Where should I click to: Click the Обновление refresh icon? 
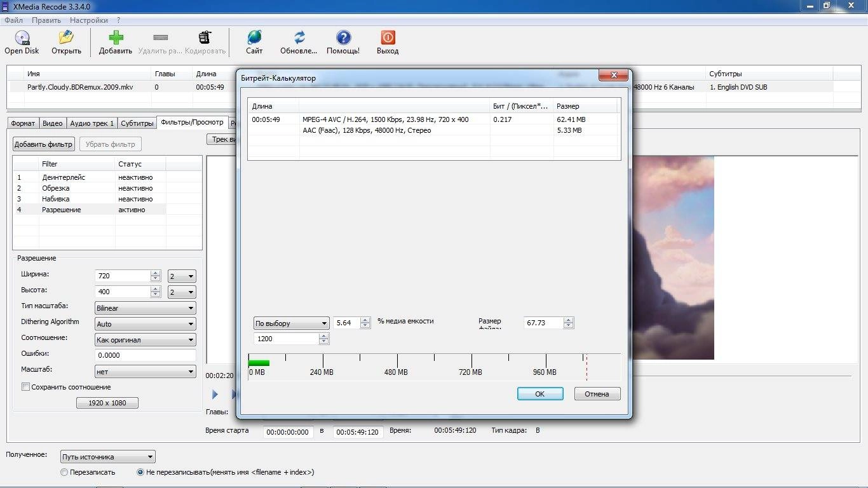click(x=299, y=37)
